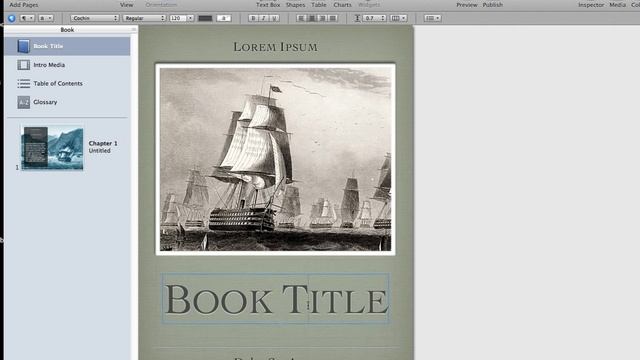Open the Inspector panel
The width and height of the screenshot is (640, 360).
click(x=591, y=5)
